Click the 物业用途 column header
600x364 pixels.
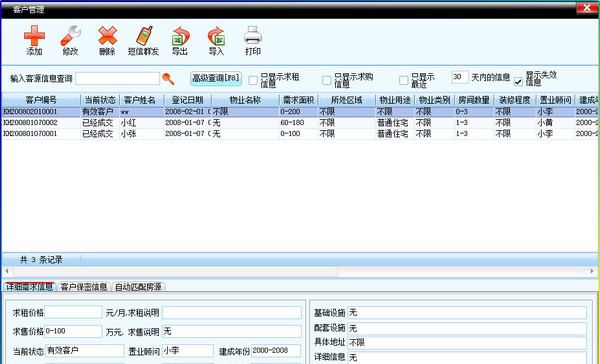pyautogui.click(x=395, y=100)
